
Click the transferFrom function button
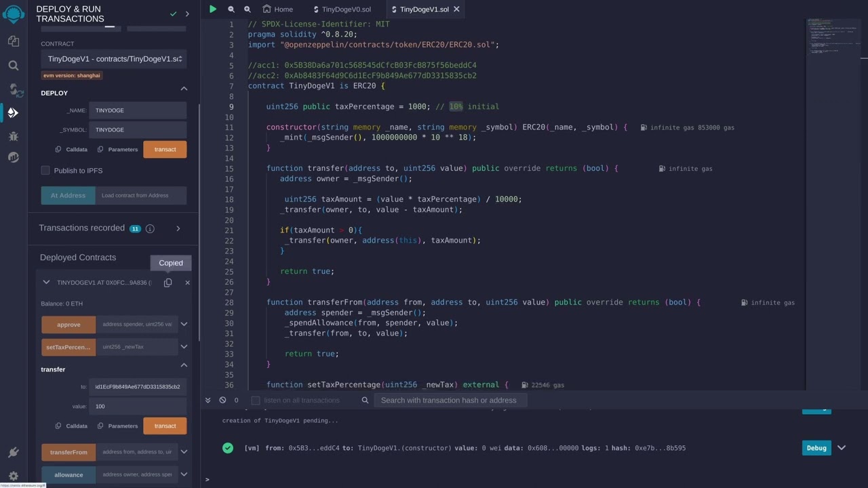(68, 452)
